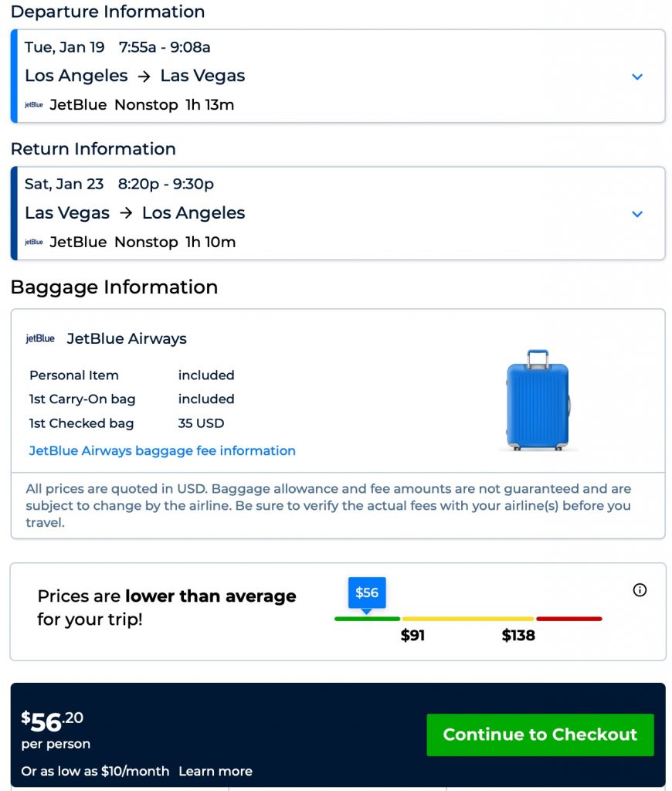The image size is (672, 791).
Task: Click the arrow between Las Vegas and Los Angeles
Action: [x=126, y=213]
